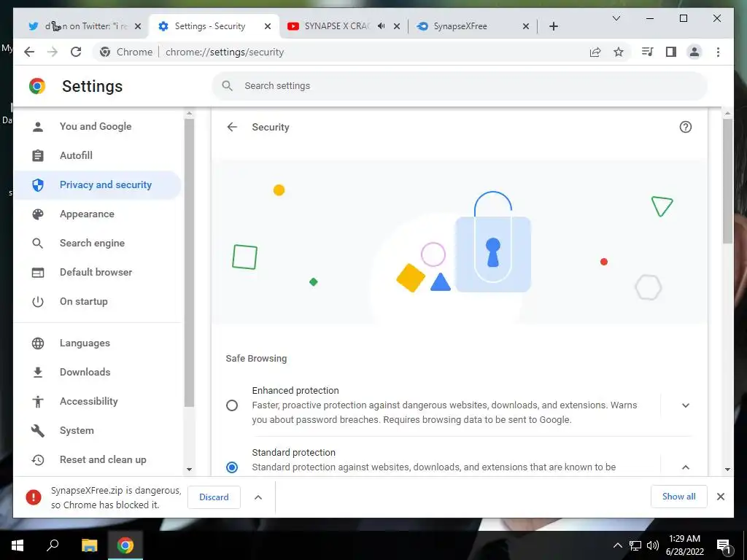Open File Explorer from taskbar
Viewport: 747px width, 560px height.
[x=89, y=545]
